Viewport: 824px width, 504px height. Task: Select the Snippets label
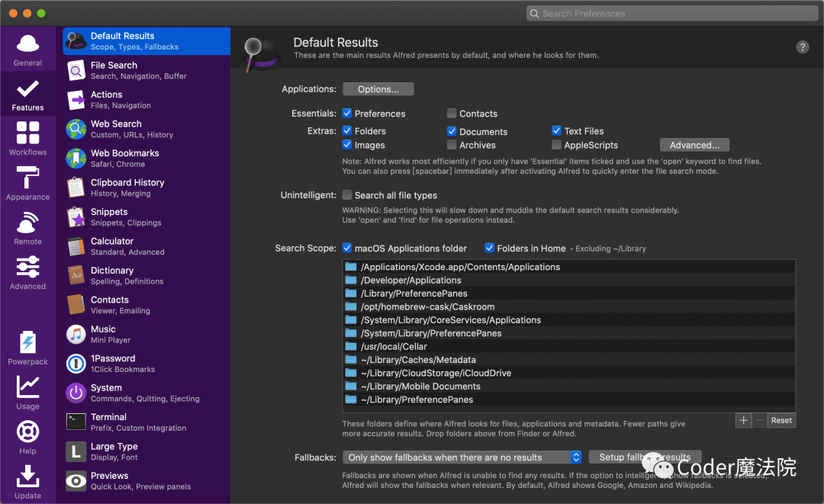[x=109, y=212]
